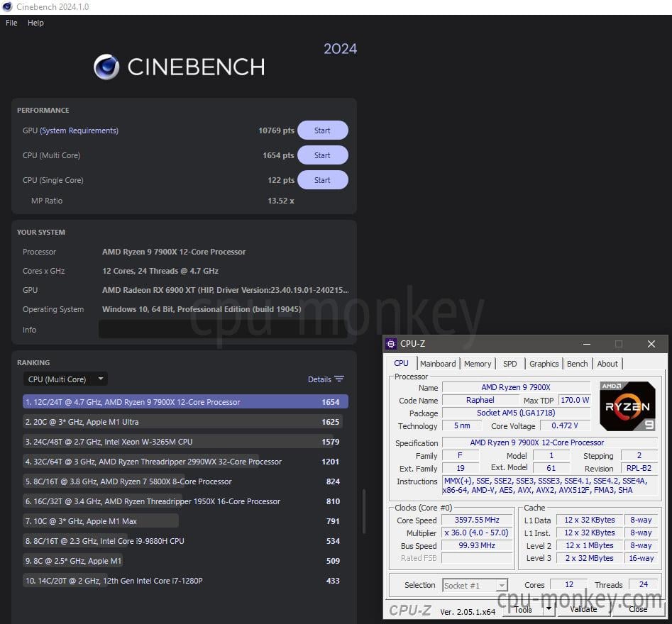Click the CPU-Z Name field value
The width and height of the screenshot is (672, 624).
tap(516, 387)
